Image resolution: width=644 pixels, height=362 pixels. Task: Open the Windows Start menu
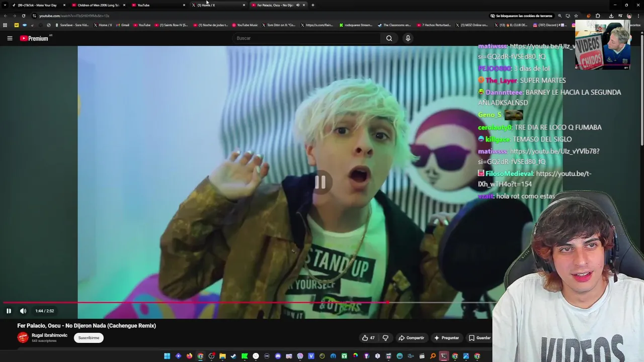[167, 356]
